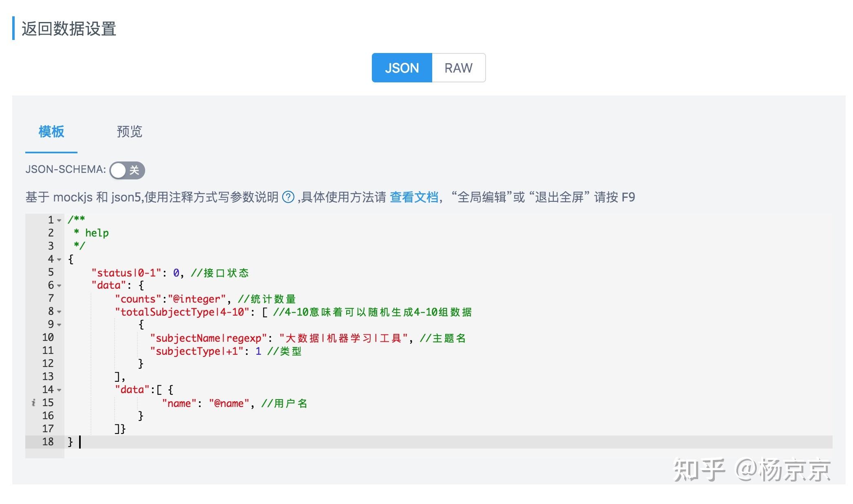Screen dimensions: 853x504
Task: Click the "@integer" value on line 7
Action: tap(197, 299)
